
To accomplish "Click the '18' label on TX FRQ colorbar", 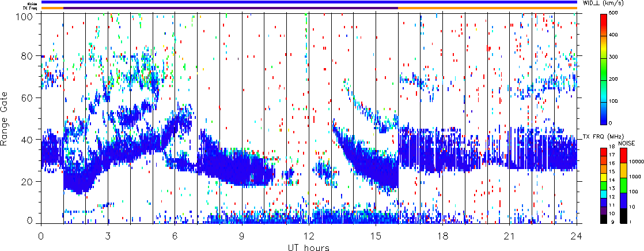I will [613, 147].
